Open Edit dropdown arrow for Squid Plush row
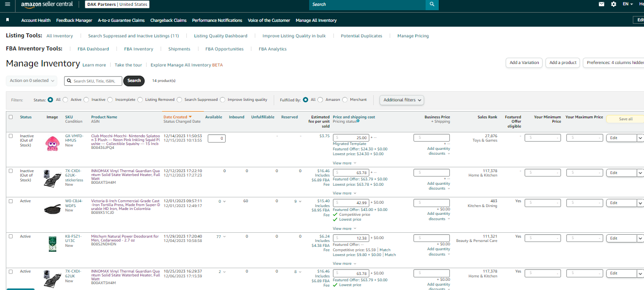This screenshot has width=644, height=290. coord(640,138)
